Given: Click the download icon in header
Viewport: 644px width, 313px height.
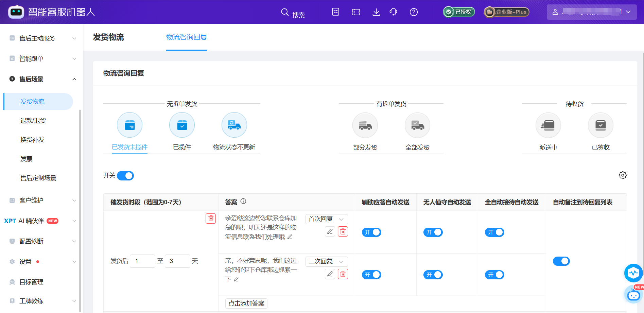Looking at the screenshot, I should 376,12.
